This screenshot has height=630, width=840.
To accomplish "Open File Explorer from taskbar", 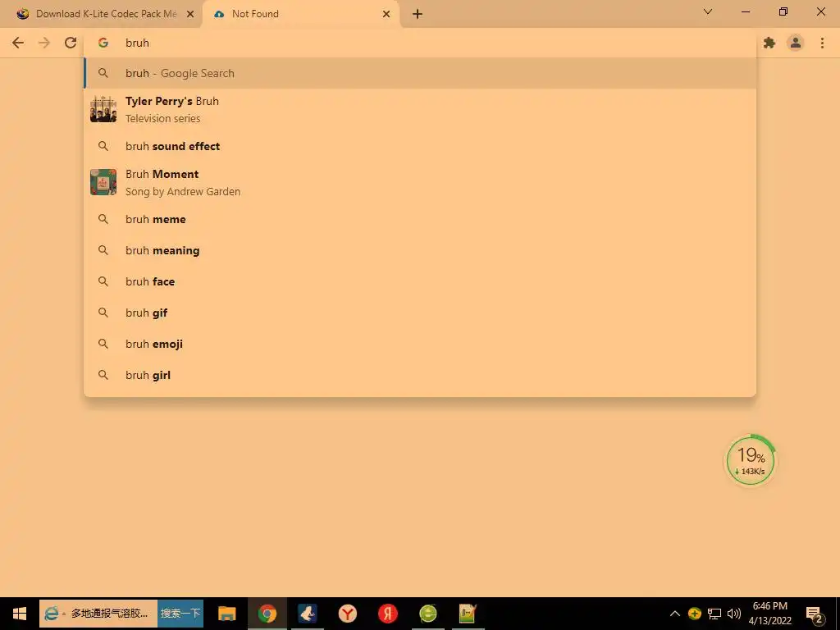I will pos(227,614).
